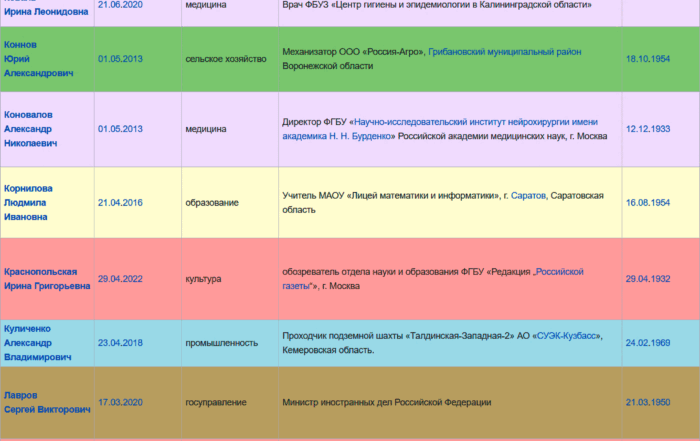This screenshot has width=700, height=441.
Task: Select the сельское хозяйство cell text
Action: click(x=226, y=59)
